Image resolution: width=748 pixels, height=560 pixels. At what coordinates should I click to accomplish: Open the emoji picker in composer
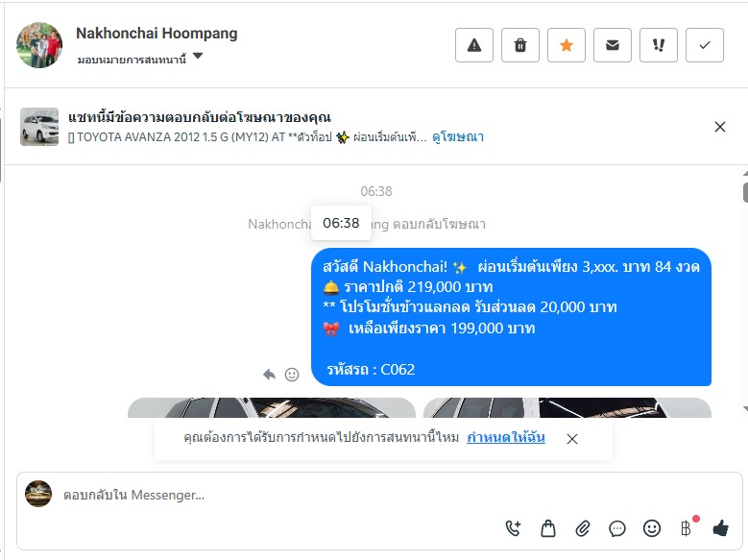[x=652, y=528]
